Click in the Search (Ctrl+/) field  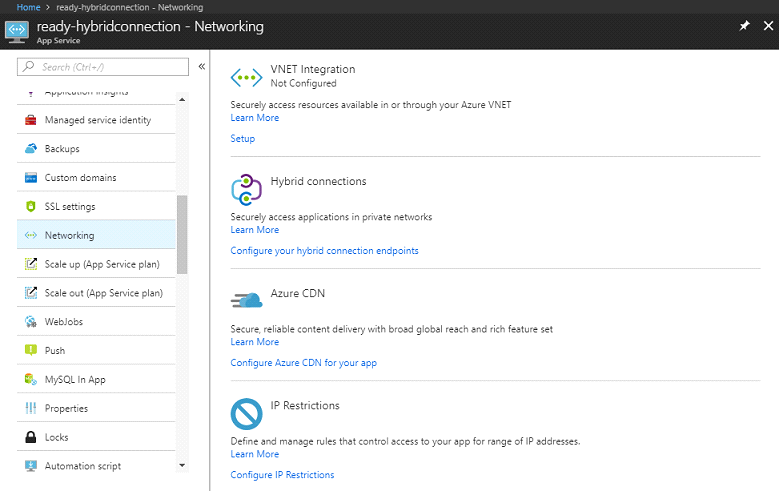pyautogui.click(x=103, y=67)
